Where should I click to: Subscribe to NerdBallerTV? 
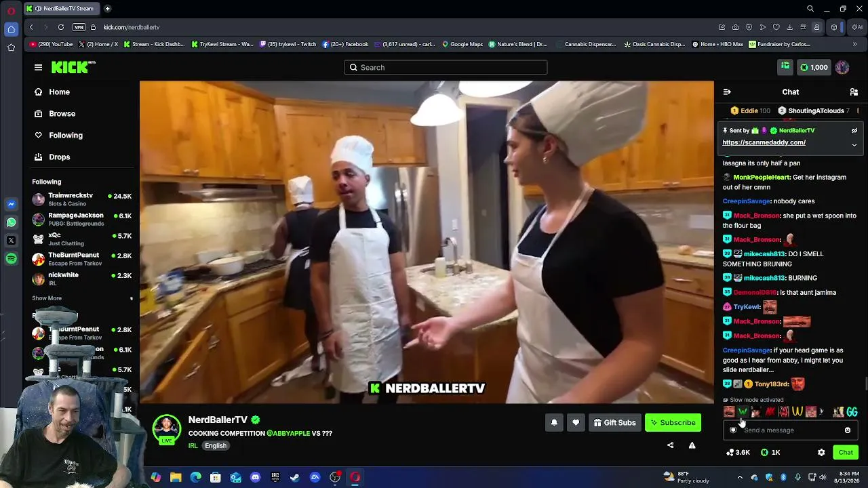tap(673, 422)
